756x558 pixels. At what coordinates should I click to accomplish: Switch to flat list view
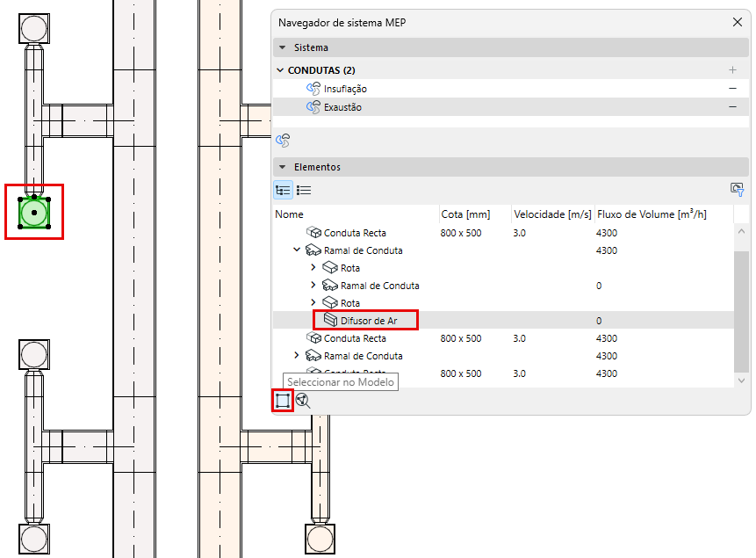pos(304,189)
